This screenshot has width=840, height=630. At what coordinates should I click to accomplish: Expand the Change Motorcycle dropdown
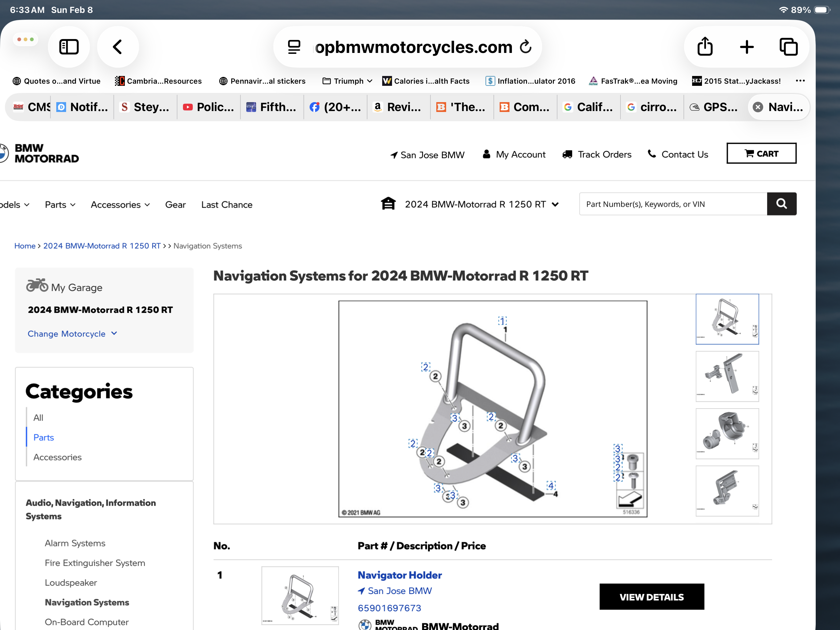[x=72, y=334]
